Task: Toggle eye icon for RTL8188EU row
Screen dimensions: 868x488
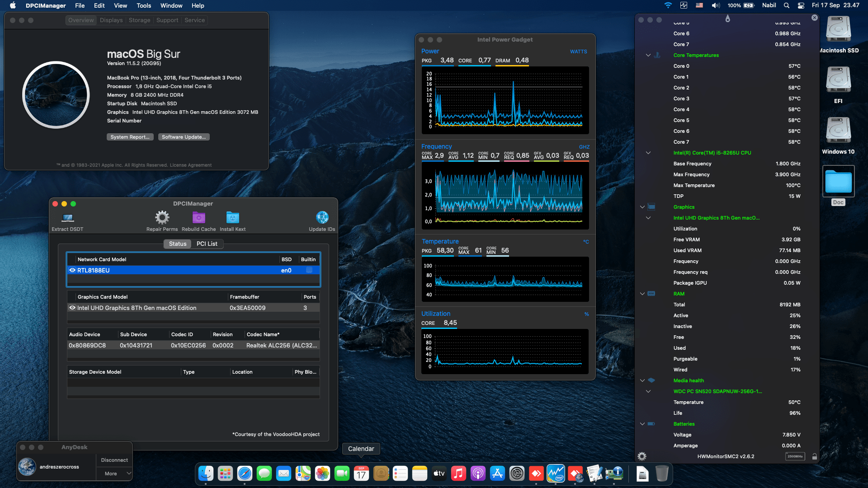Action: tap(72, 270)
